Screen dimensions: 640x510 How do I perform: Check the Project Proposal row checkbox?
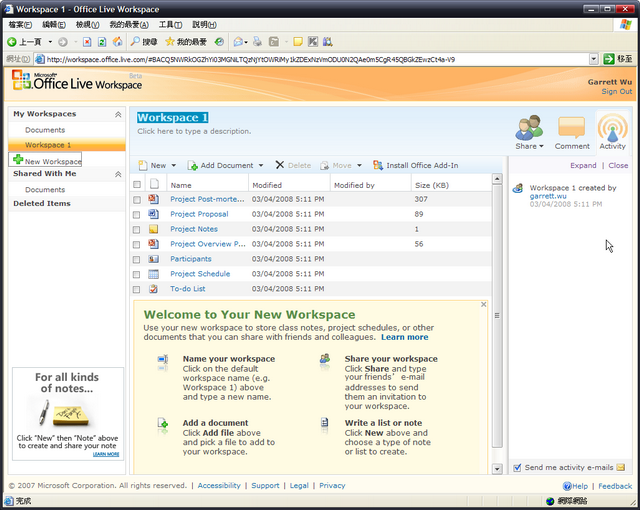(137, 215)
